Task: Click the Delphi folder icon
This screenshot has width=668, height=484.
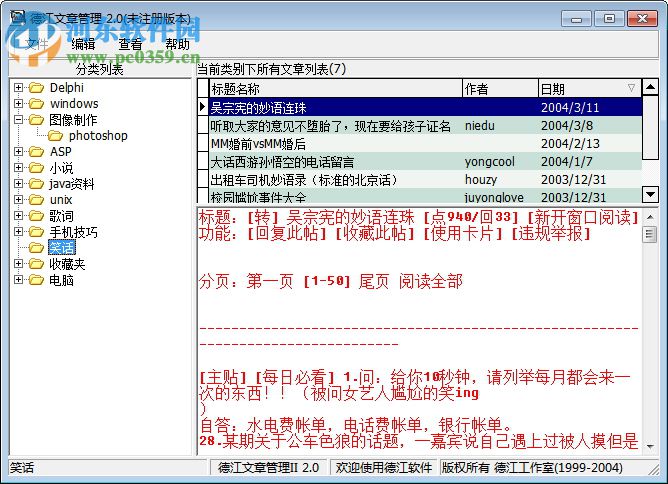Action: click(37, 88)
